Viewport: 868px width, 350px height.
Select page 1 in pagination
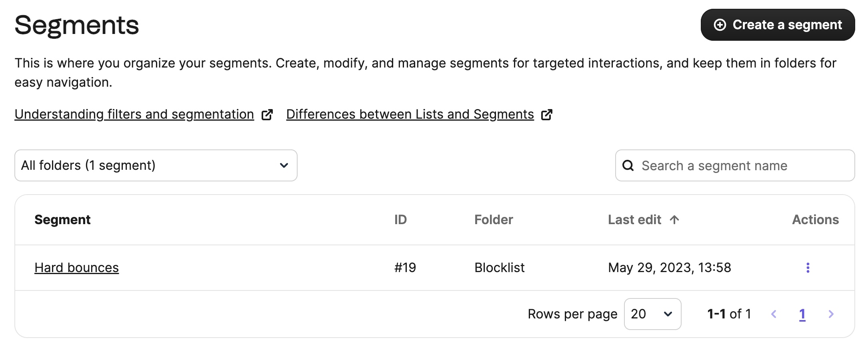(802, 314)
